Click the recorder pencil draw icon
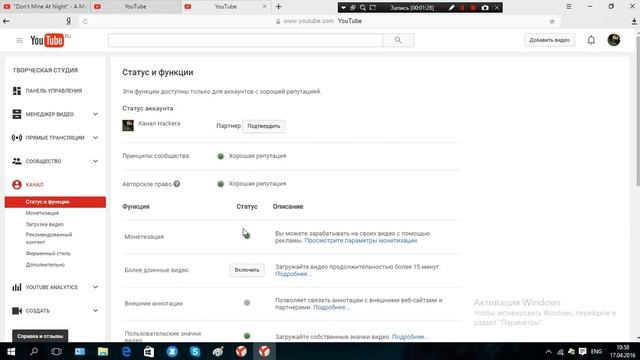640x360 pixels. coord(451,7)
